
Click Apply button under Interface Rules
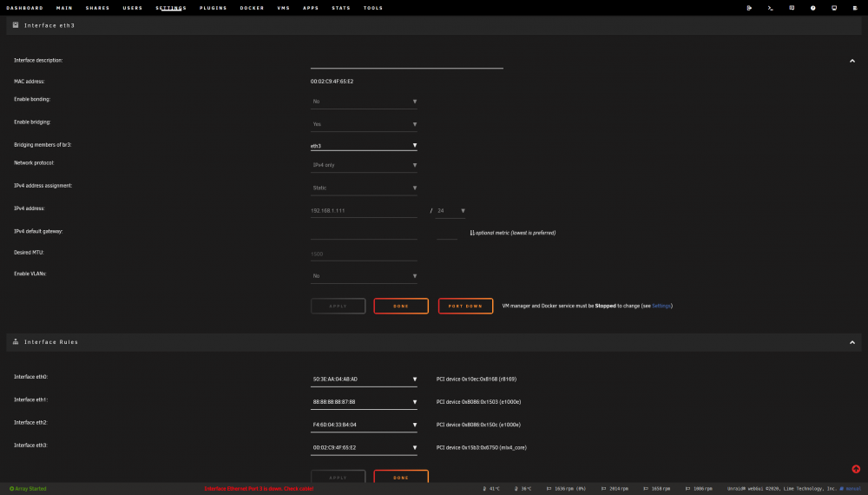[338, 476]
